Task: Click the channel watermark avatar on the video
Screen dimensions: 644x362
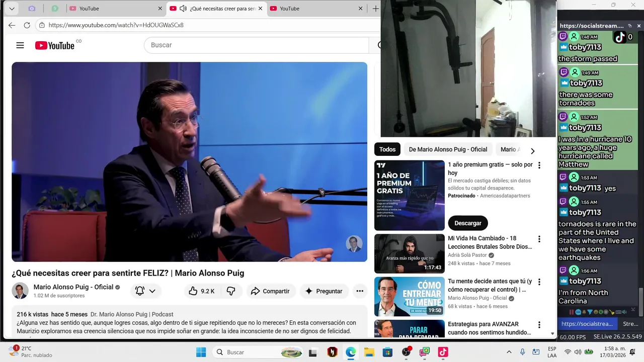Action: [x=354, y=244]
